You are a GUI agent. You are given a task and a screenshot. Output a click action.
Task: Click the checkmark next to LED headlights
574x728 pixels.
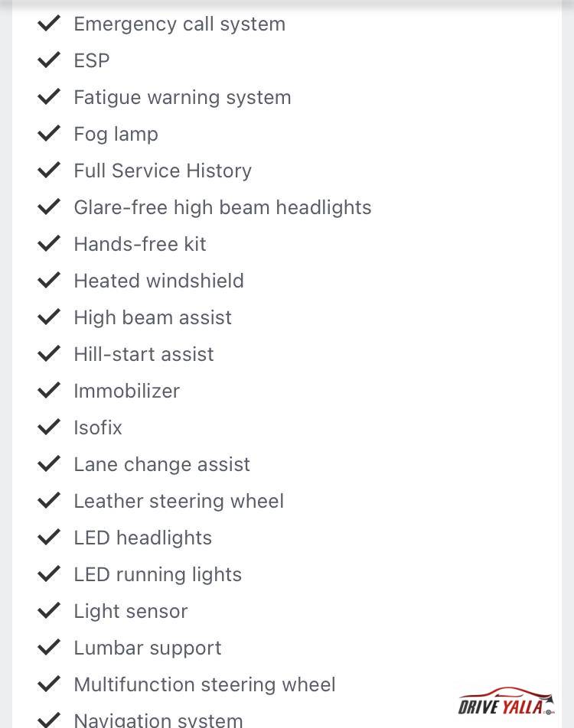click(x=49, y=537)
